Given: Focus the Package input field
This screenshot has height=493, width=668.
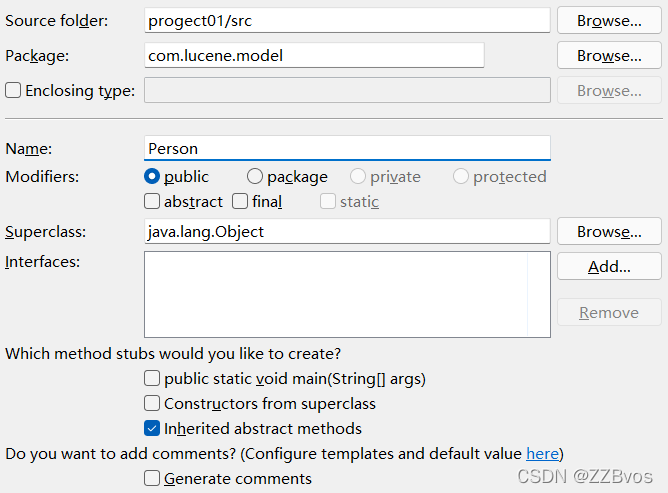Looking at the screenshot, I should click(x=314, y=56).
